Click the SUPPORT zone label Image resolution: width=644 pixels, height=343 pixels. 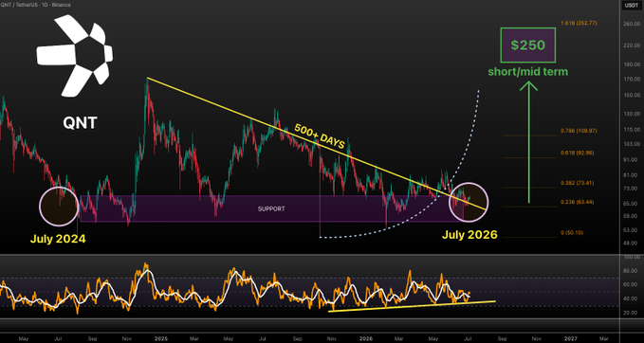pos(271,209)
